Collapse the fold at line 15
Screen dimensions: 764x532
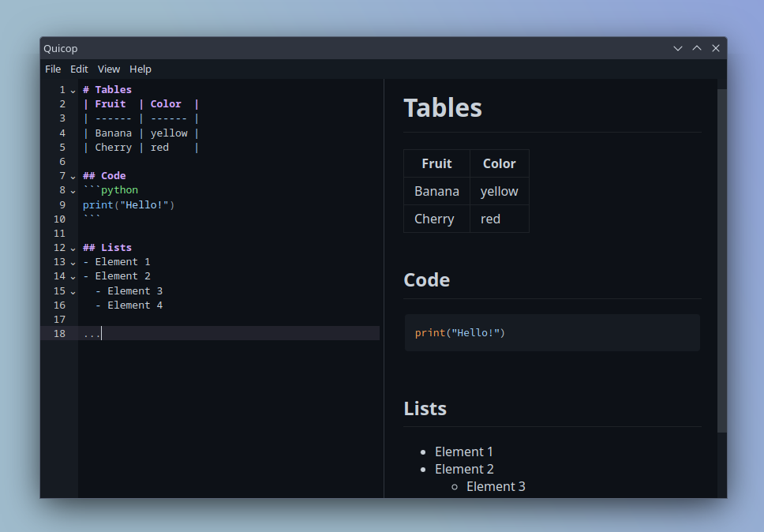73,292
